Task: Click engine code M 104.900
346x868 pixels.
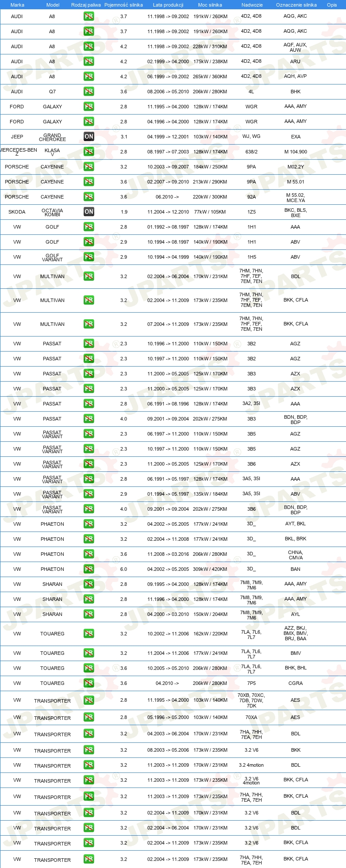Action: 296,152
